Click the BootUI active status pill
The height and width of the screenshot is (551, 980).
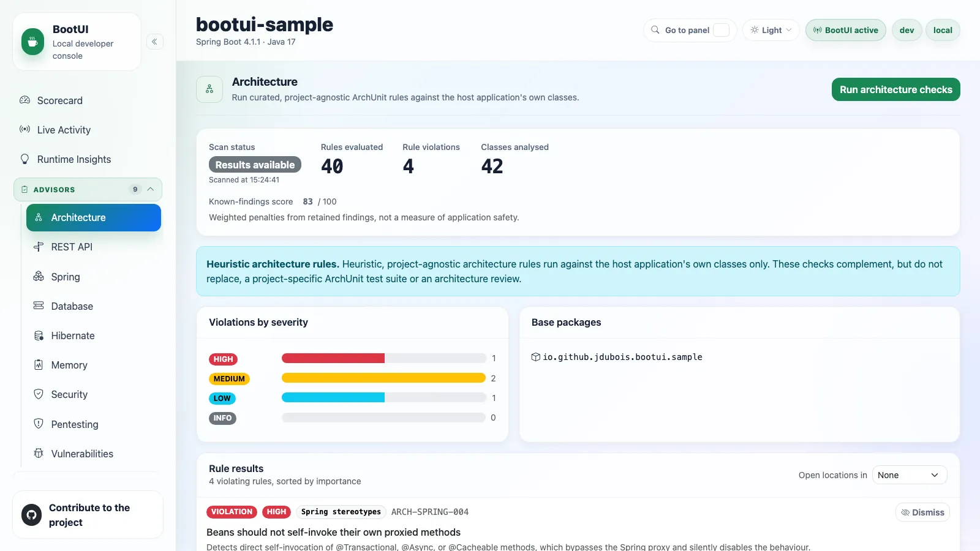point(846,30)
